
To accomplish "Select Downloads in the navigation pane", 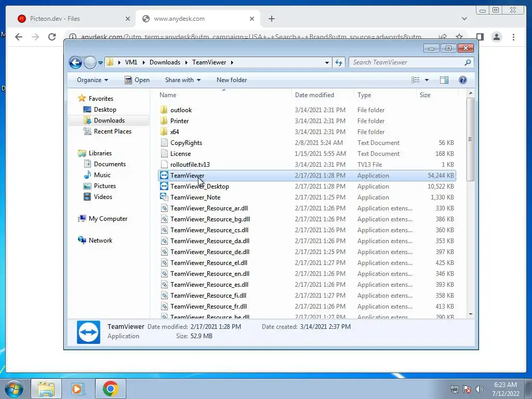I will pos(109,121).
